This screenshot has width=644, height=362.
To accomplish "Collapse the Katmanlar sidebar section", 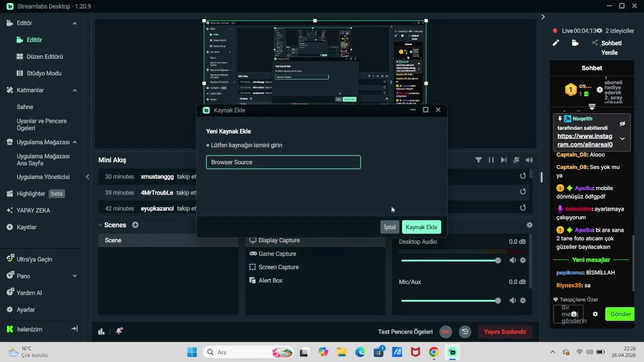I will coord(74,90).
